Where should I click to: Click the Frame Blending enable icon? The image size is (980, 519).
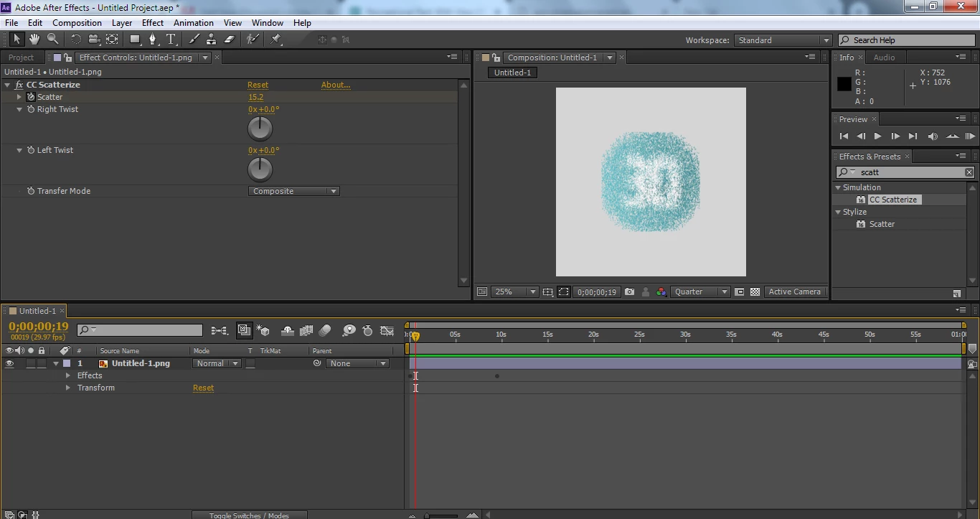[x=306, y=330]
